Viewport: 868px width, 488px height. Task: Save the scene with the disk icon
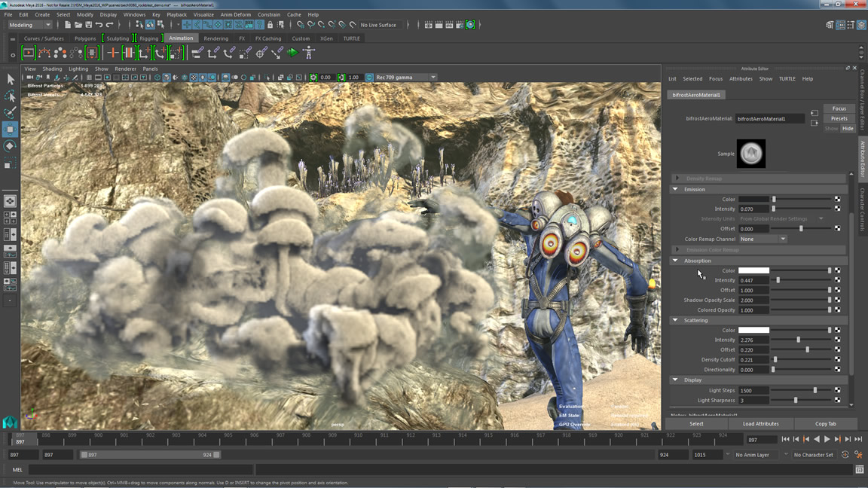(x=89, y=25)
